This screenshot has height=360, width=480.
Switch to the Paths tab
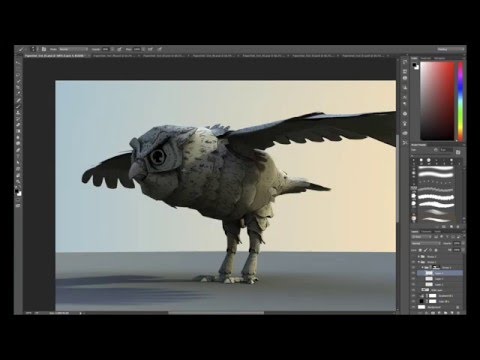tap(438, 232)
